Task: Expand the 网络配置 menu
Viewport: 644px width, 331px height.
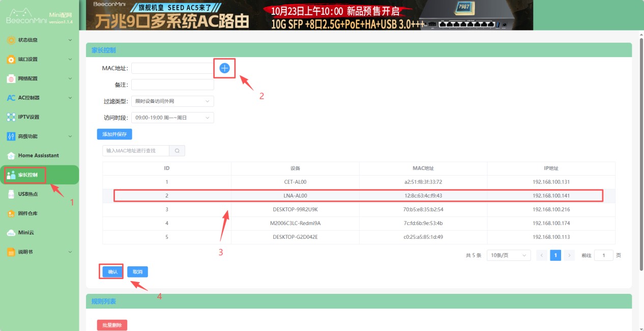Action: pyautogui.click(x=39, y=78)
